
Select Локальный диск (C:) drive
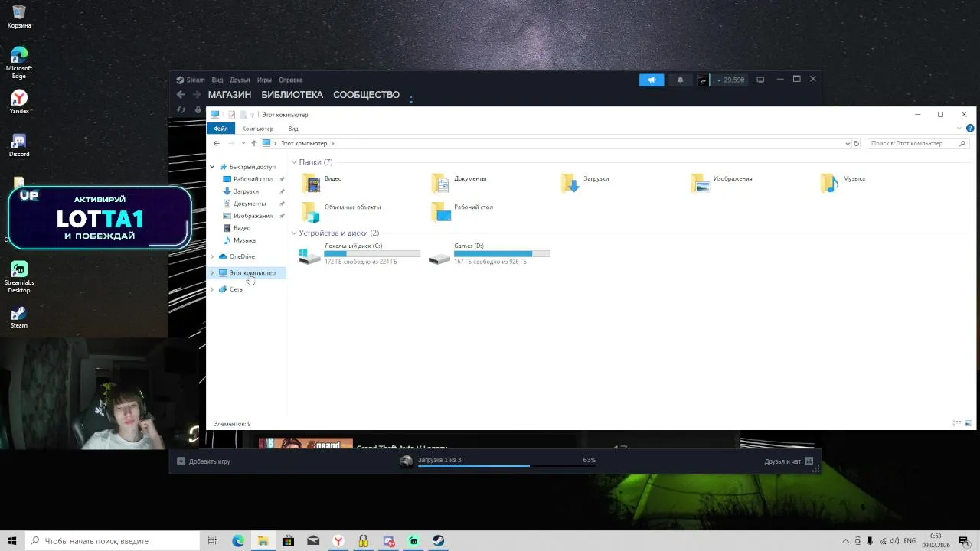tap(359, 254)
